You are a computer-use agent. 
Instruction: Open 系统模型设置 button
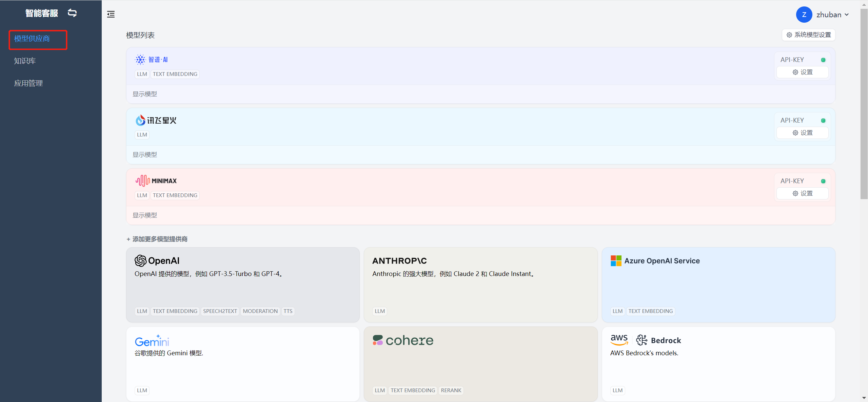click(x=809, y=35)
